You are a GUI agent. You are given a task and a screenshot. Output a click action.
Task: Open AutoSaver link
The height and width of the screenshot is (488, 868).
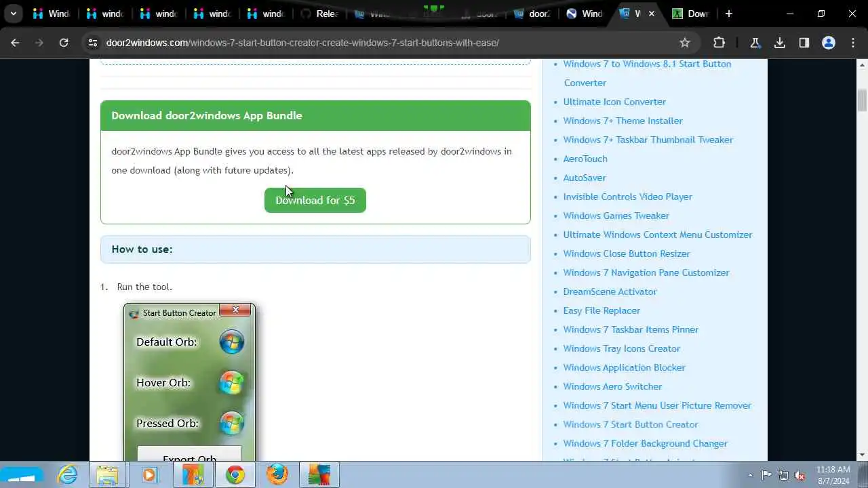tap(585, 178)
